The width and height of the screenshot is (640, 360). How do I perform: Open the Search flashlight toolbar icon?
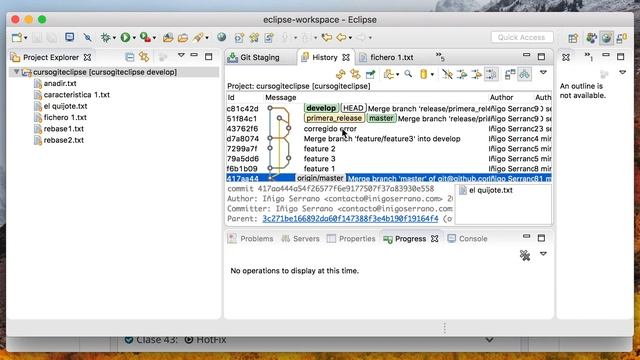click(x=198, y=38)
